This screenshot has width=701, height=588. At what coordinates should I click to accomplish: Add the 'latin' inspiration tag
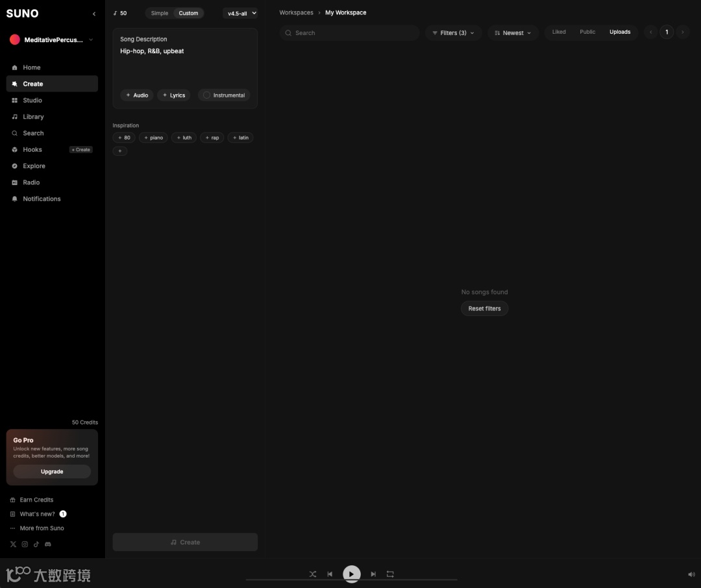point(241,138)
